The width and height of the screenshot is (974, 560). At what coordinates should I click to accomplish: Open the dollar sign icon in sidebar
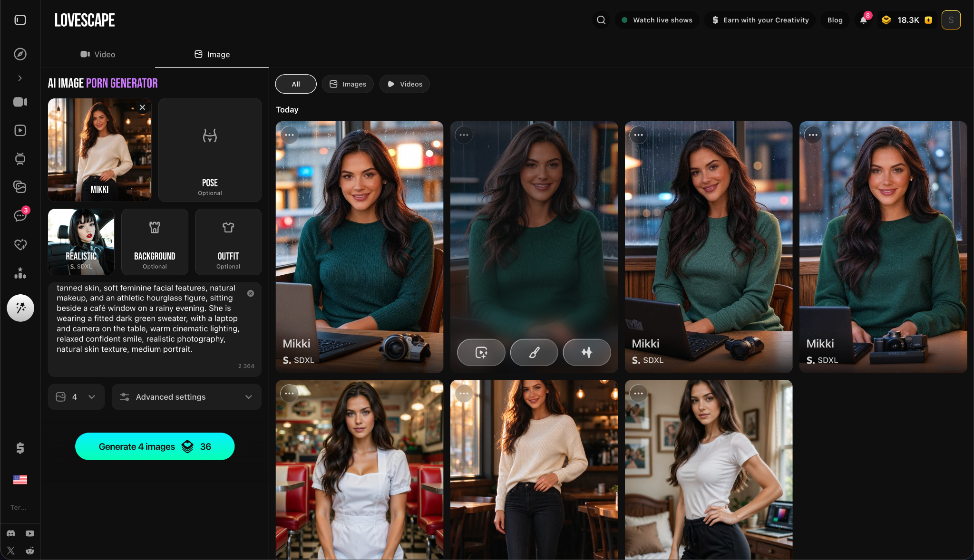coord(20,448)
